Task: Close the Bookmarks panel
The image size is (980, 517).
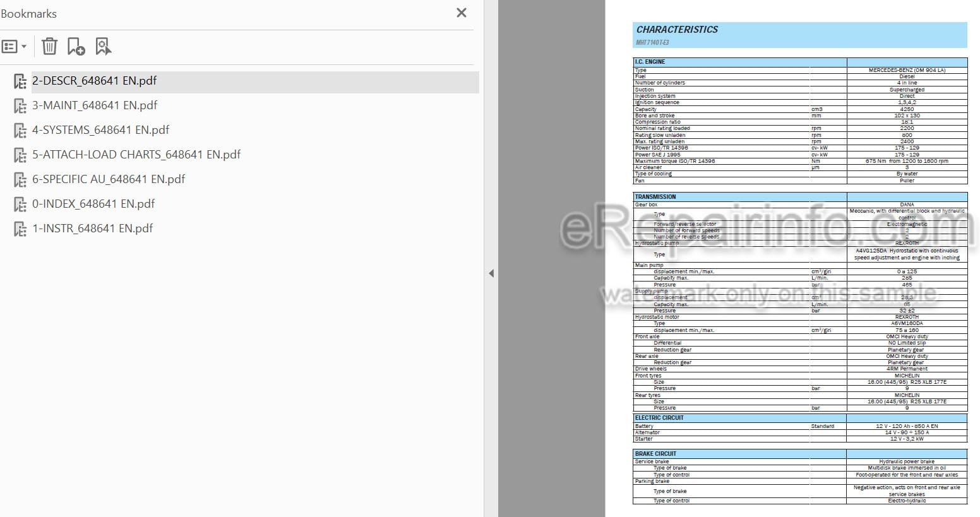Action: click(462, 13)
